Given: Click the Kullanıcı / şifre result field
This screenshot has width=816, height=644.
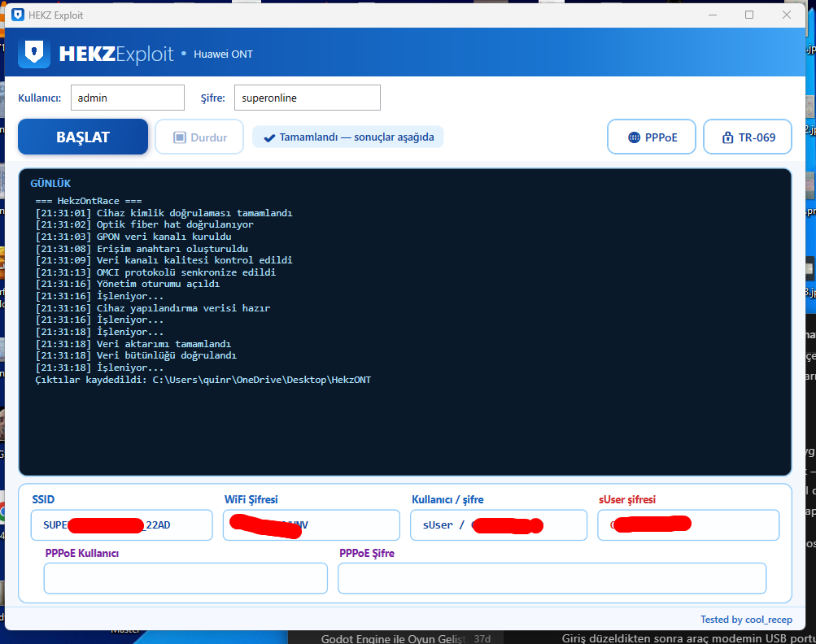Looking at the screenshot, I should pos(499,524).
